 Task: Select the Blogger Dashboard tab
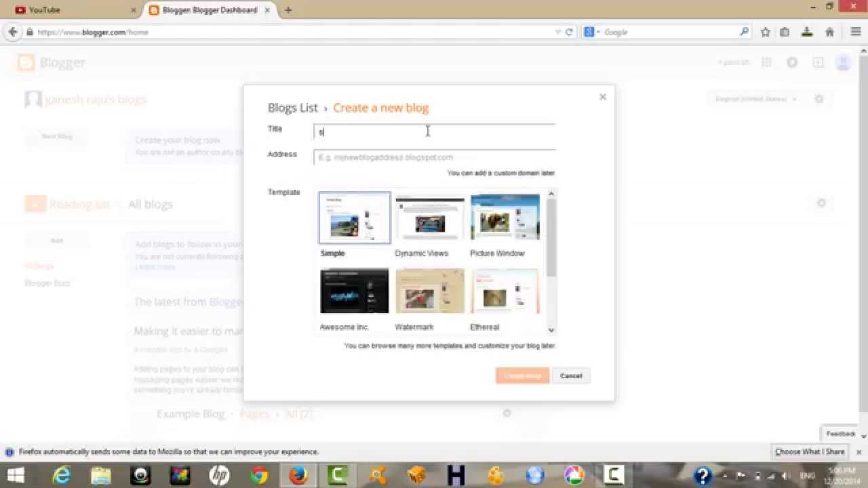[x=210, y=10]
